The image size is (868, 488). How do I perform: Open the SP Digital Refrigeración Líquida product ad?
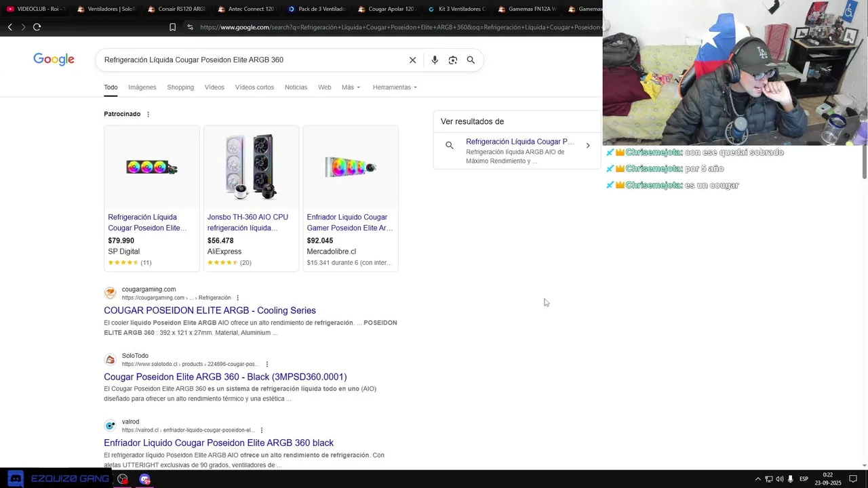[x=147, y=222]
